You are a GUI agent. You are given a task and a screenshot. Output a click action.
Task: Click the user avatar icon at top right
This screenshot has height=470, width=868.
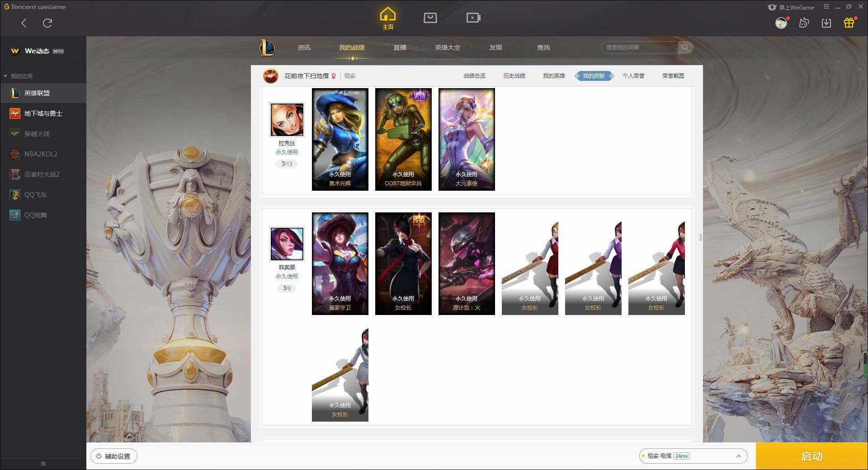pos(781,23)
